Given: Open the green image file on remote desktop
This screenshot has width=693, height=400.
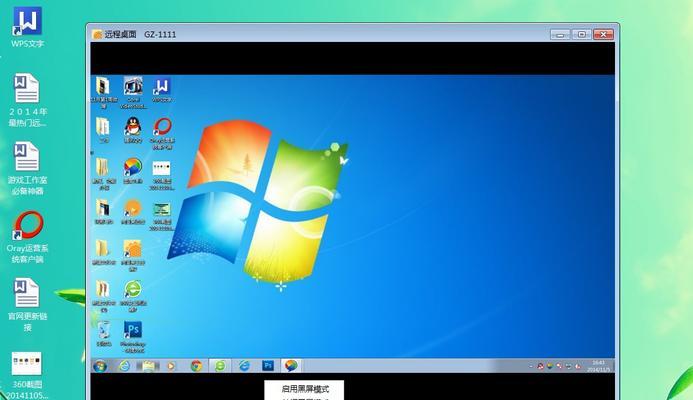Looking at the screenshot, I should coord(162,216).
